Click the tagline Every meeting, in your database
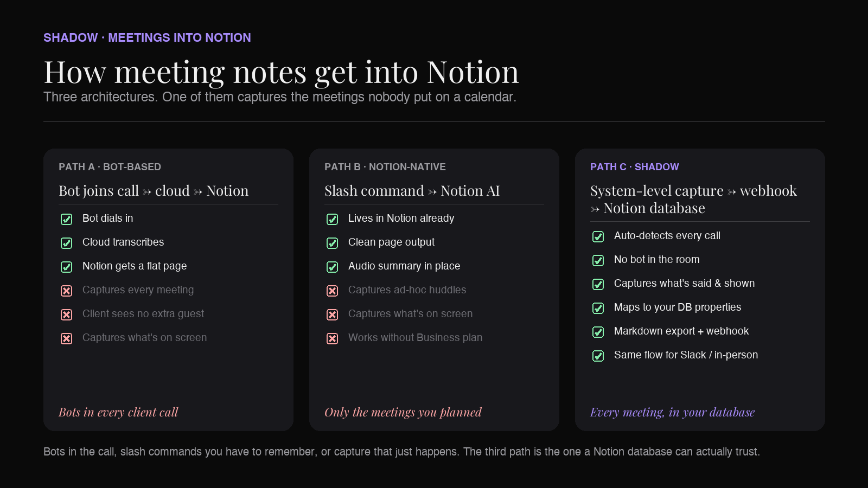 tap(673, 412)
